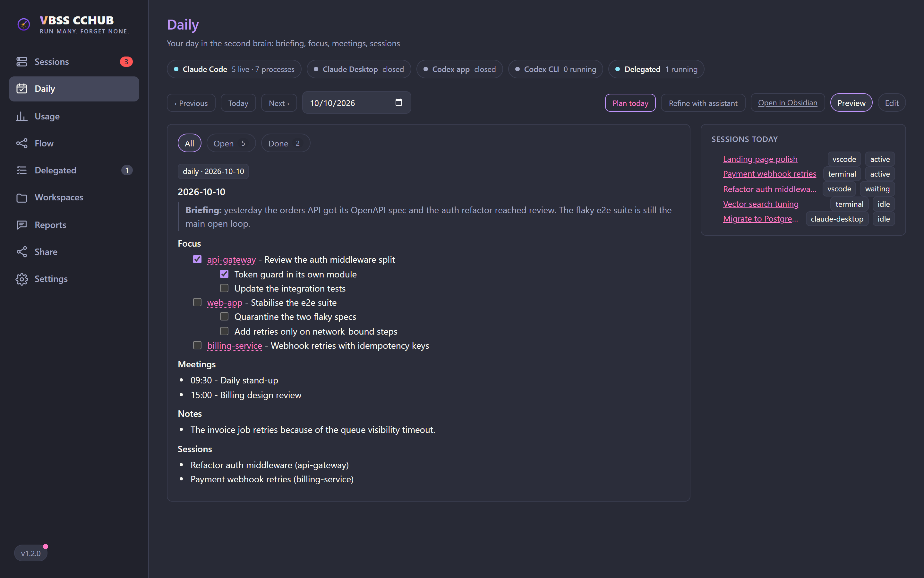924x578 pixels.
Task: Click the Claude Code status chip
Action: click(x=234, y=69)
